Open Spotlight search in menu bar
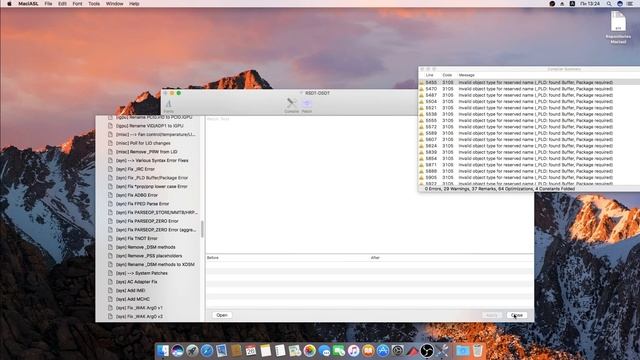Image resolution: width=640 pixels, height=360 pixels. (x=609, y=4)
